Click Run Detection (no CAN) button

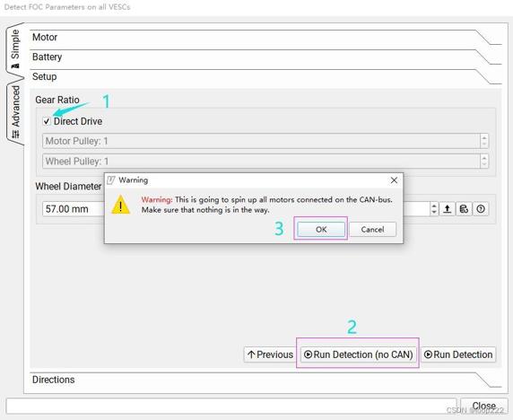[359, 354]
